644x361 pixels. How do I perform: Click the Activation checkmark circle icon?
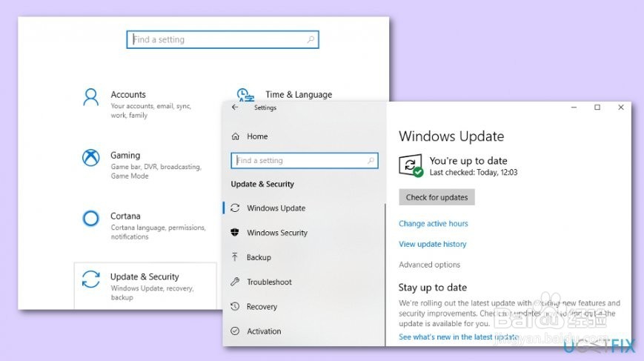click(235, 331)
